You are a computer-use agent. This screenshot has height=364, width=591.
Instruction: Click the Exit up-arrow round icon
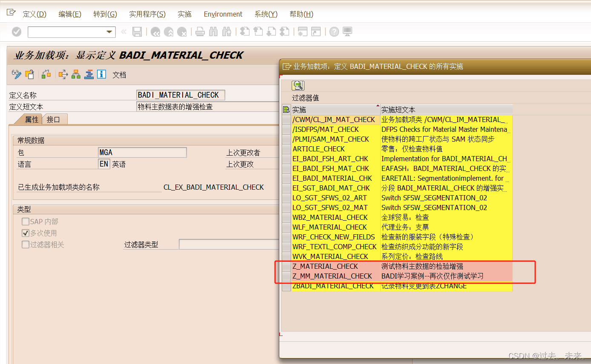[x=169, y=32]
